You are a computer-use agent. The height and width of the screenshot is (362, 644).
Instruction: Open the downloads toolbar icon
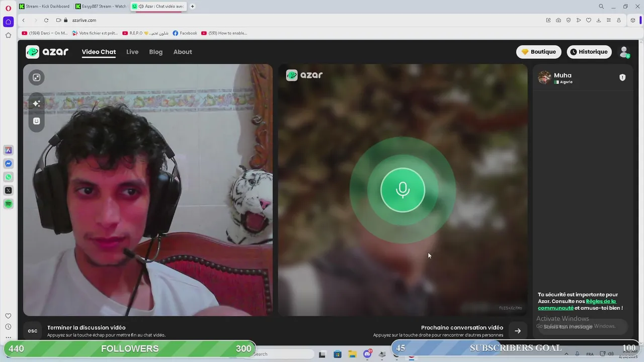coord(599,20)
